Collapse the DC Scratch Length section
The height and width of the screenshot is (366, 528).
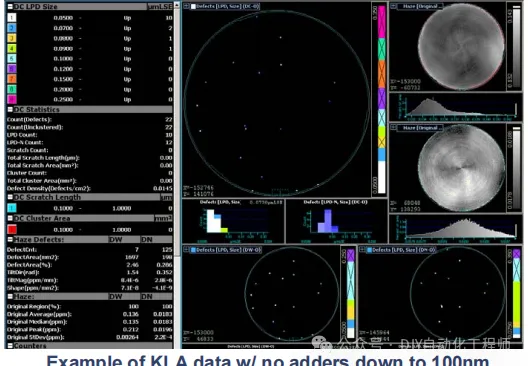[10, 197]
